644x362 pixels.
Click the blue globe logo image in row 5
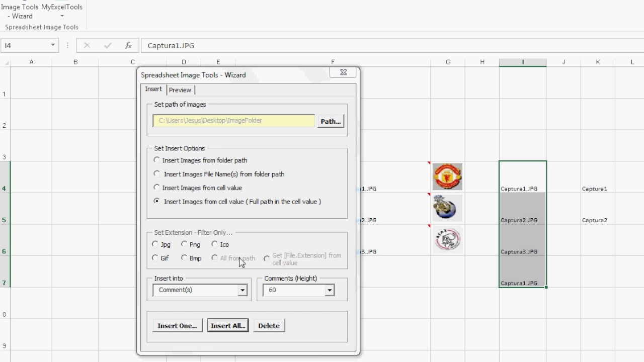coord(447,208)
